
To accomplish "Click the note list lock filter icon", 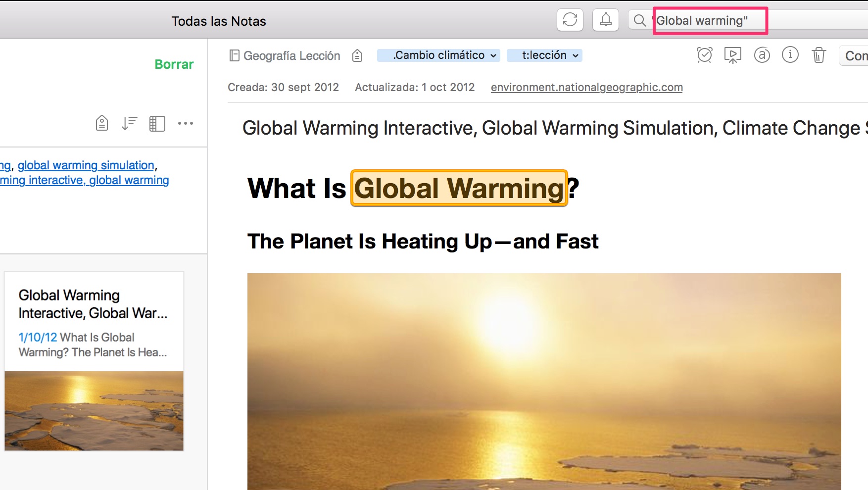I will 102,123.
